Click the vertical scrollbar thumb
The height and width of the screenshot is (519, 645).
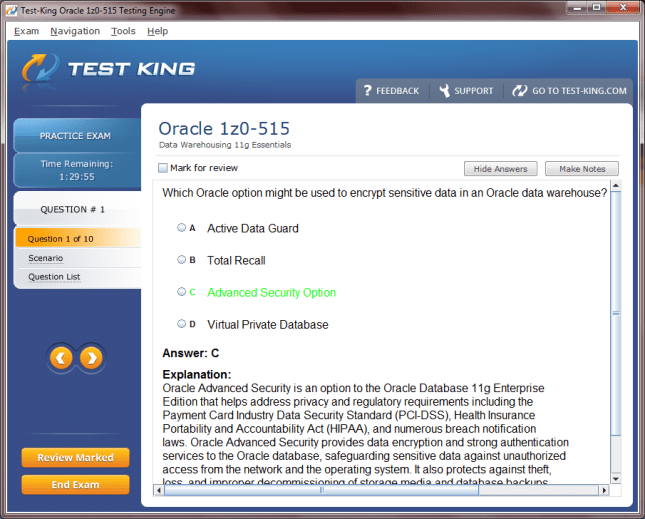(616, 313)
